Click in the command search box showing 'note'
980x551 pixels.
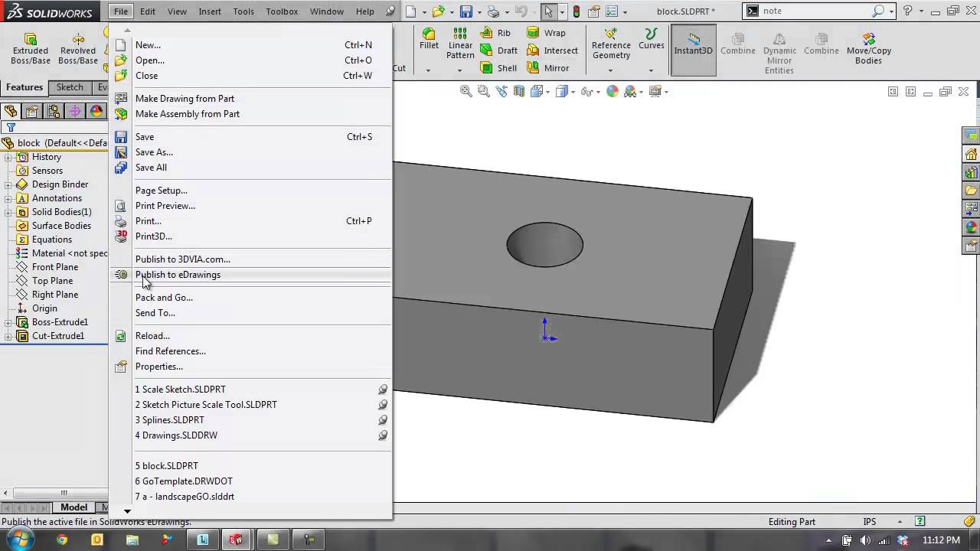815,11
